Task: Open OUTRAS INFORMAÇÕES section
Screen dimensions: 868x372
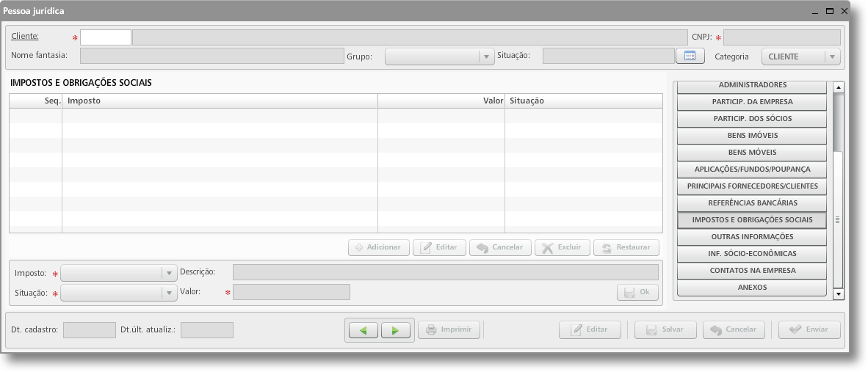Action: [752, 237]
